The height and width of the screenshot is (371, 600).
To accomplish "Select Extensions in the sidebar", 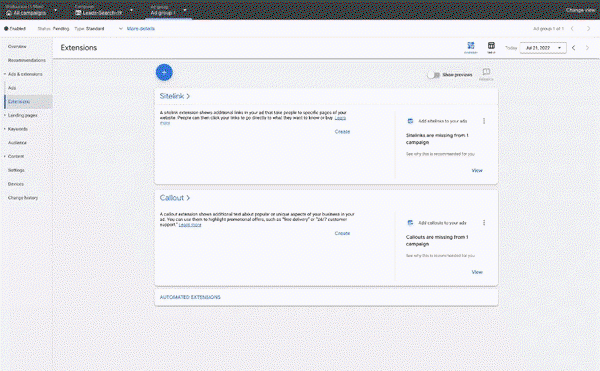I will [x=29, y=102].
